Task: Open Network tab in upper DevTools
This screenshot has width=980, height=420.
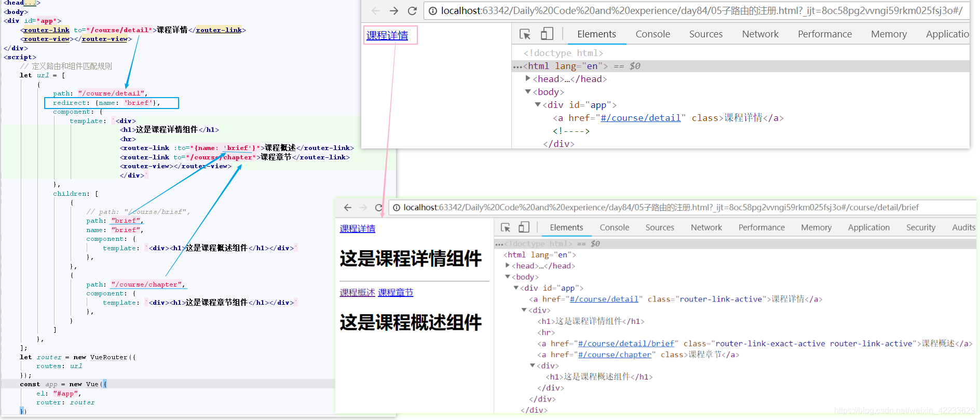Action: click(x=760, y=34)
